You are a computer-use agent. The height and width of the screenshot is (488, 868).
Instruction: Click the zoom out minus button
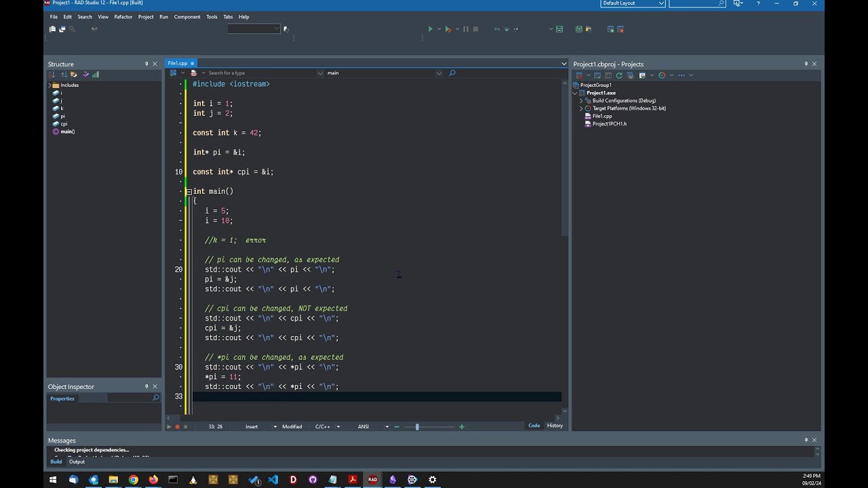pyautogui.click(x=397, y=426)
